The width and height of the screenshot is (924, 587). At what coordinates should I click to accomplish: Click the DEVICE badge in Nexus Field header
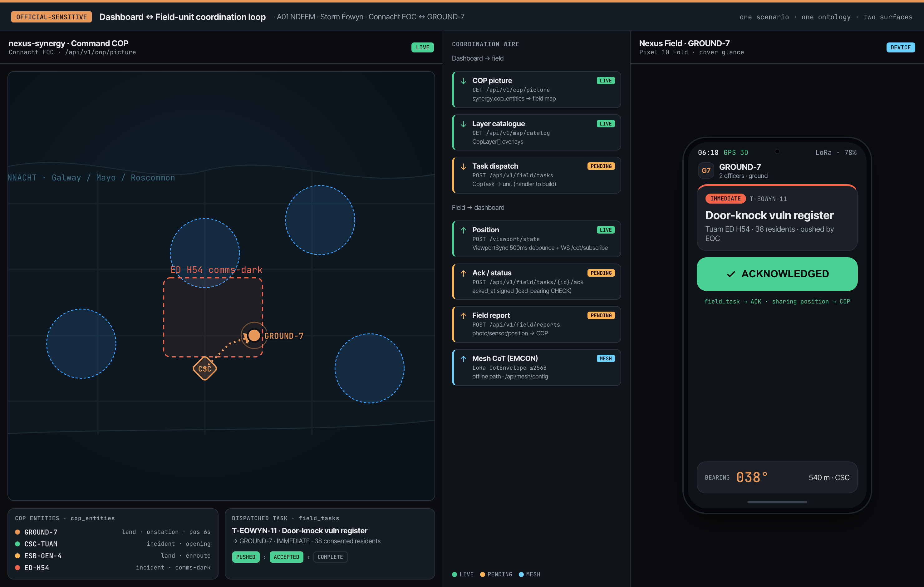click(900, 47)
